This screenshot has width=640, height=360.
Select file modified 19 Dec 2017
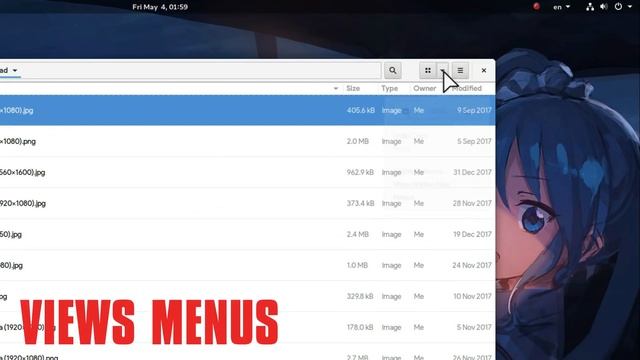pos(247,234)
